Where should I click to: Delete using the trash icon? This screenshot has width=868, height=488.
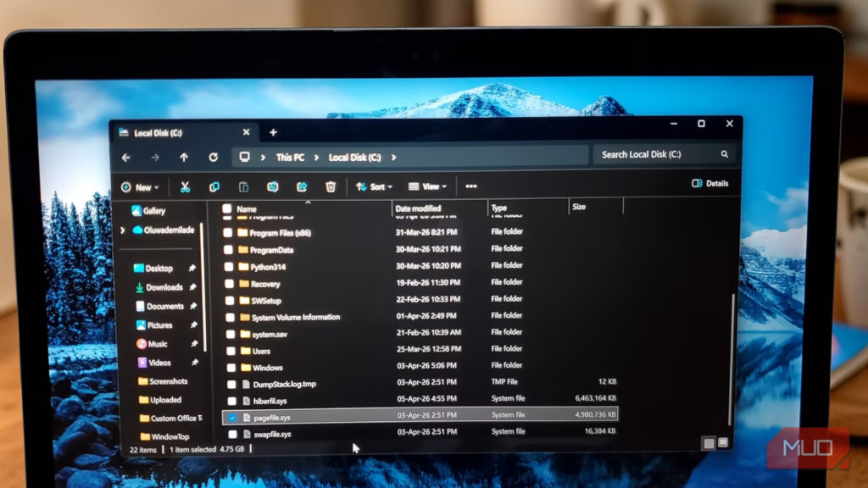tap(331, 186)
